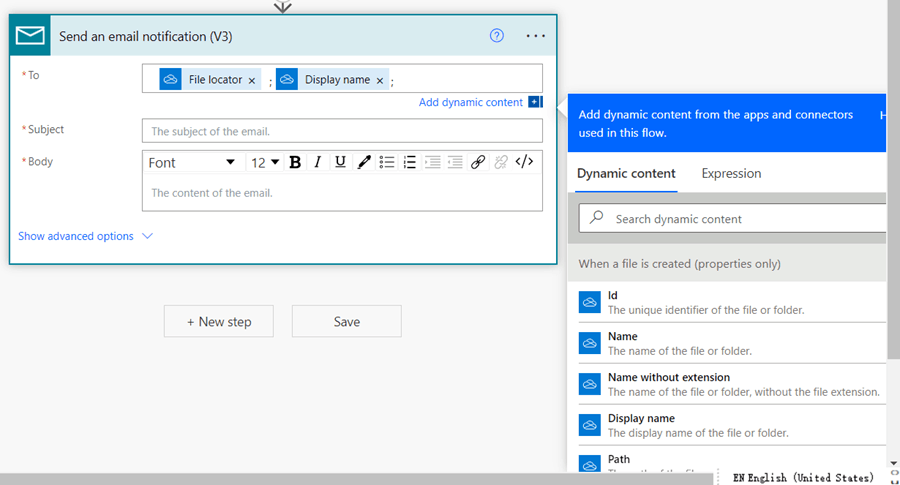Click the vertical scrollbar down arrow
This screenshot has height=485, width=900.
click(x=893, y=463)
